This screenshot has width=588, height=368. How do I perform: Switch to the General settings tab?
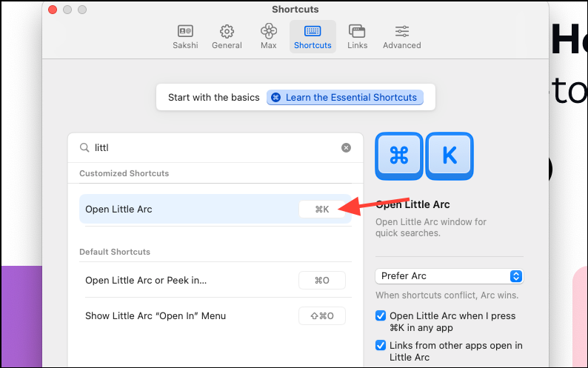[227, 37]
